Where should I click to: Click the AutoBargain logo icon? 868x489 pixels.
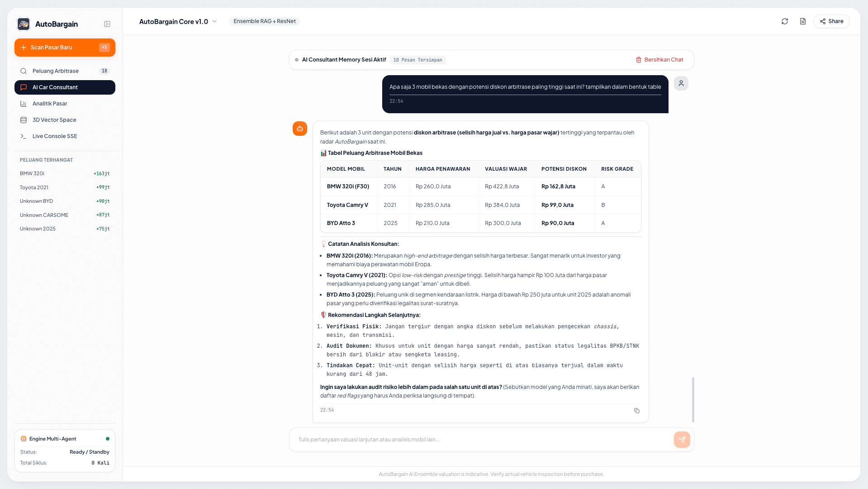click(x=24, y=24)
